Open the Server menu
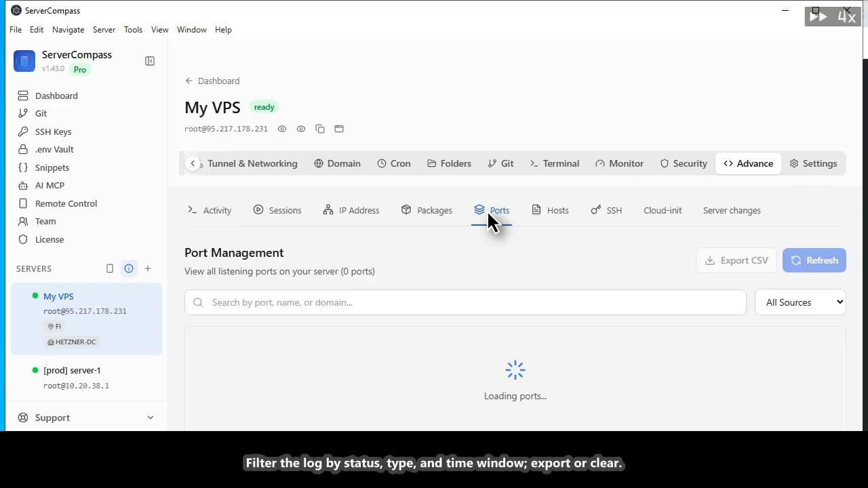868x488 pixels. point(104,30)
